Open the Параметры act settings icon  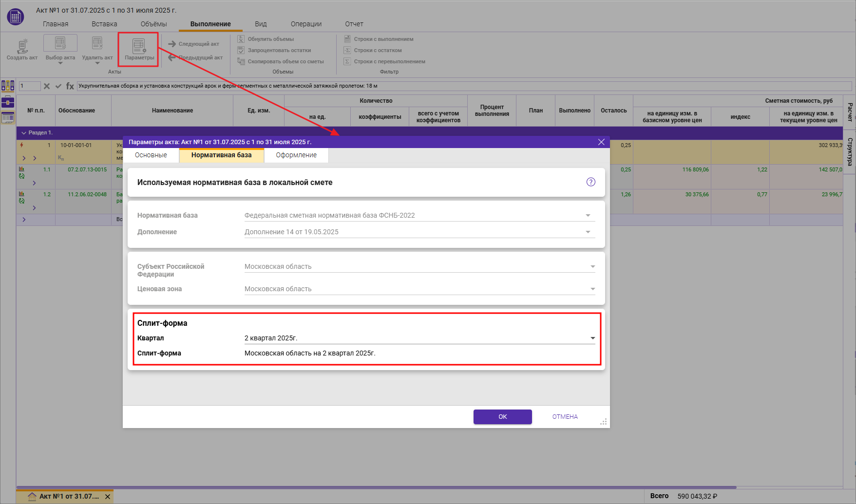(x=139, y=47)
